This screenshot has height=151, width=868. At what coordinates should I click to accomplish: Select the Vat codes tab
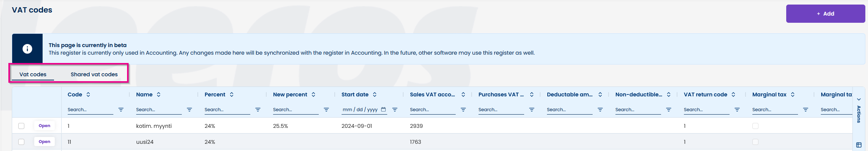(33, 74)
